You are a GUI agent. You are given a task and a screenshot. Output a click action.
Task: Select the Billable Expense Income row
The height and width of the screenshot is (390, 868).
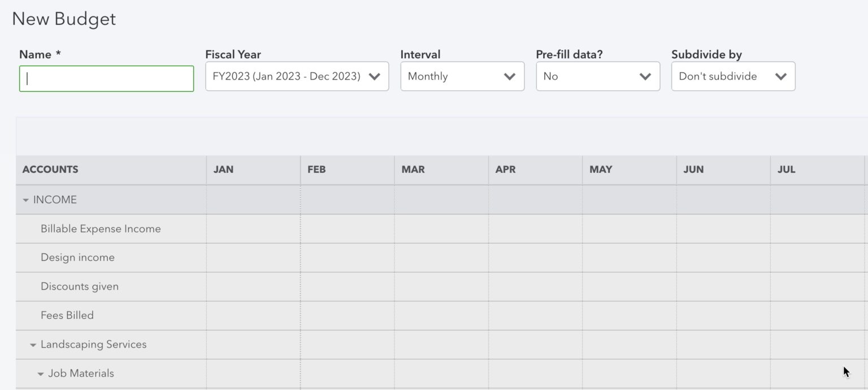[x=101, y=229]
